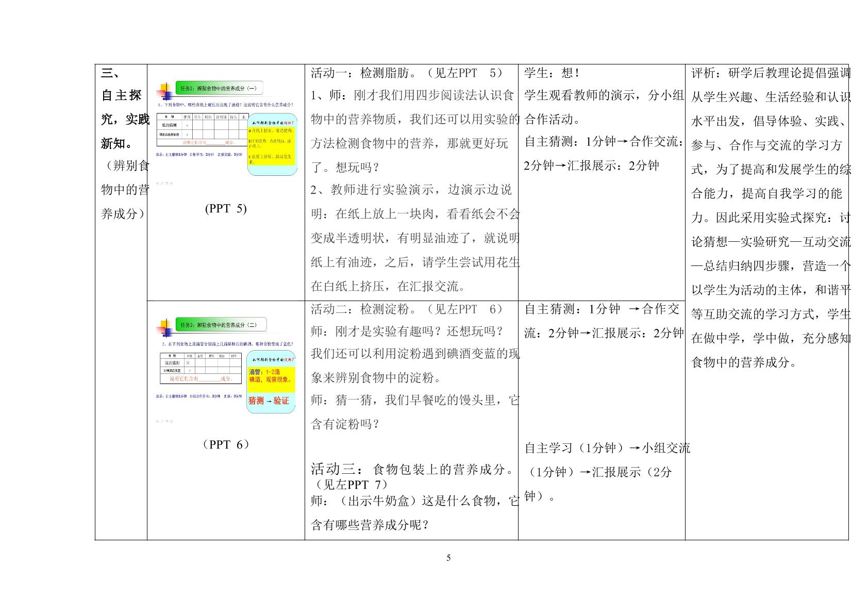Select the green title banner in PPT 6 slide

pos(221,325)
